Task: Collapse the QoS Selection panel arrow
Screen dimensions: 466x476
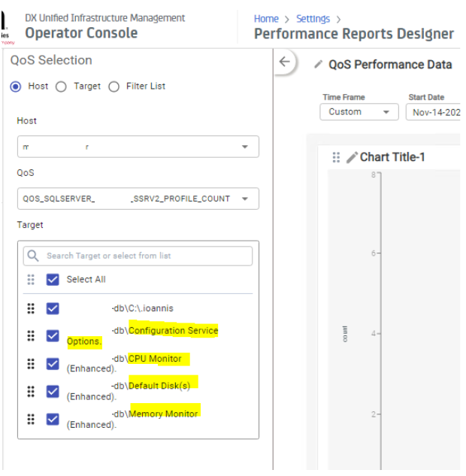Action: 283,62
